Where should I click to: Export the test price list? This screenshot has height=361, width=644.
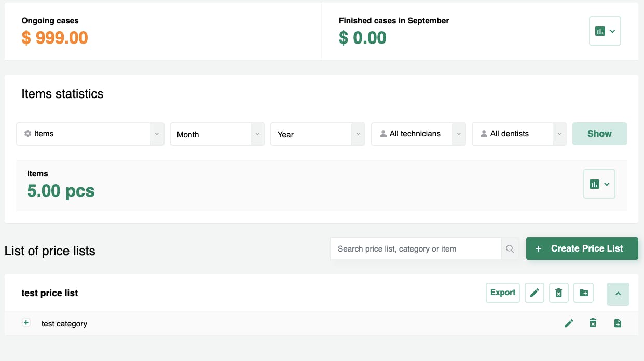(x=503, y=293)
